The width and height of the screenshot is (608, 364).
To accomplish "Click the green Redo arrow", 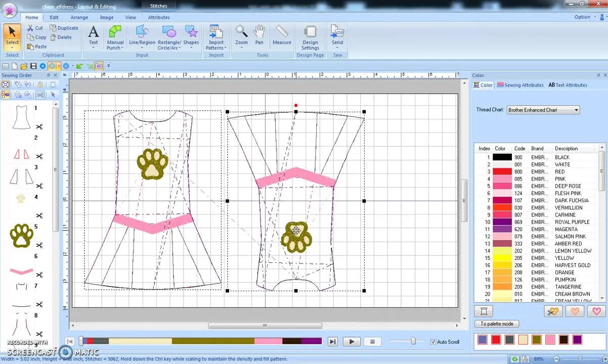I will (90, 66).
